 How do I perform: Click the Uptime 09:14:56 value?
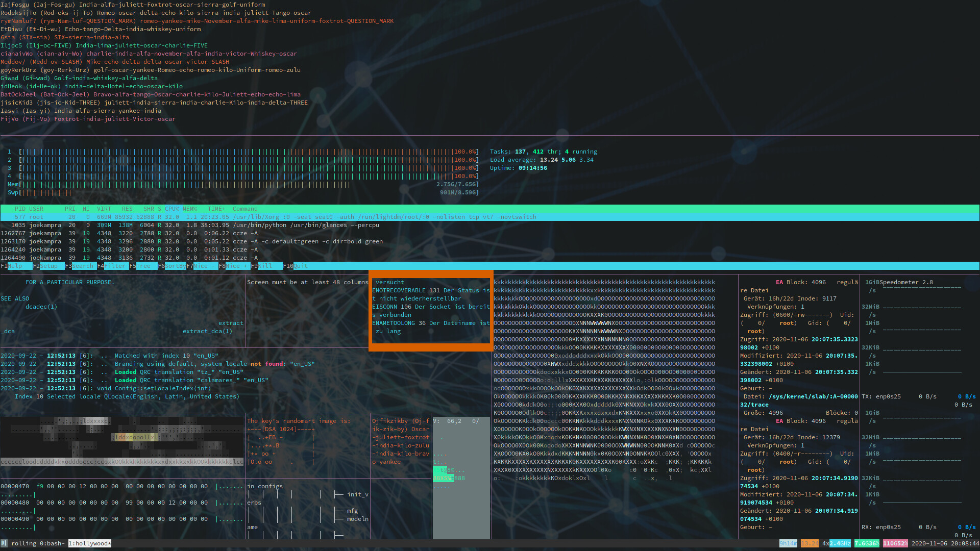click(x=532, y=168)
